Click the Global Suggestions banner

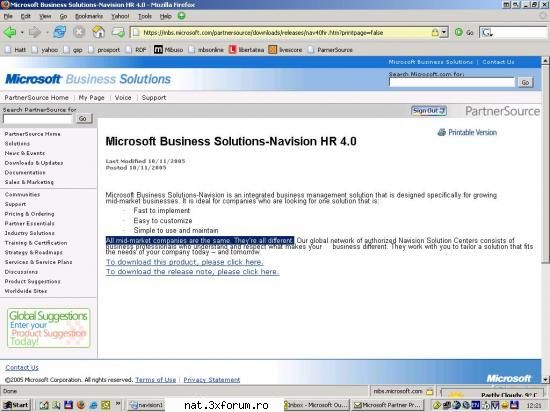[x=49, y=328]
